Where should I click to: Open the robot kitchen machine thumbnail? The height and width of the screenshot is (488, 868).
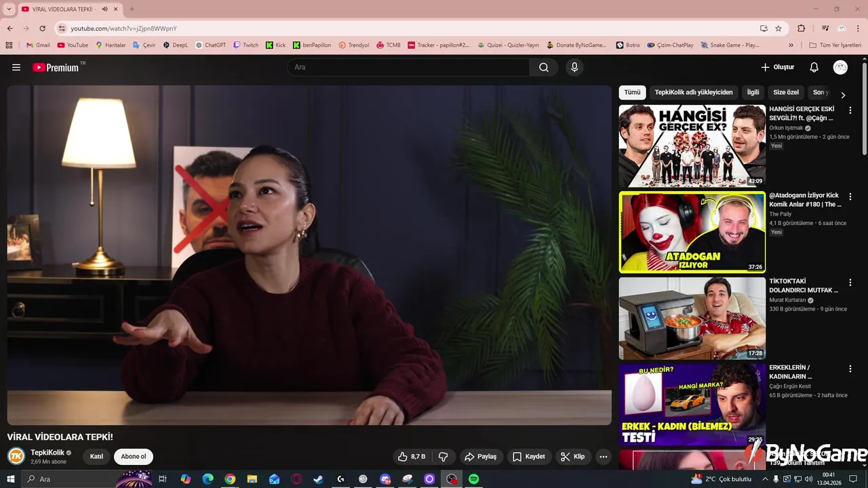[x=692, y=318]
